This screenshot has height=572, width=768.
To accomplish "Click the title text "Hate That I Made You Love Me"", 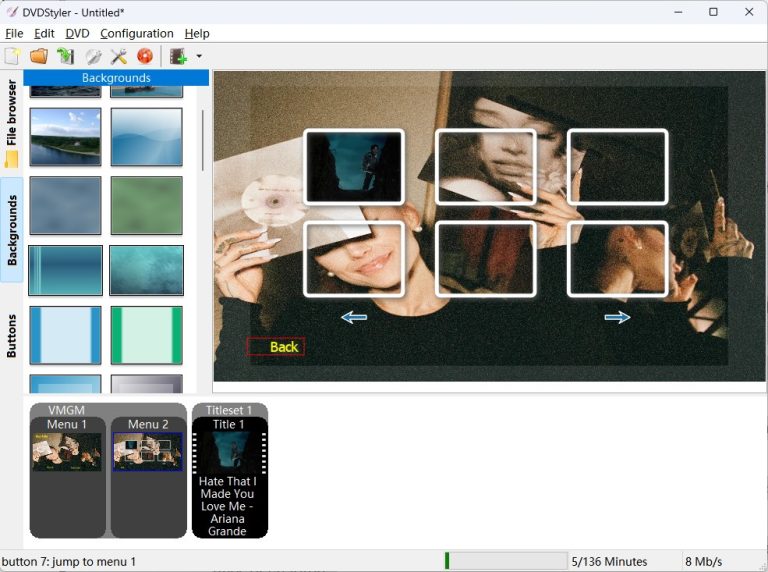I will [227, 494].
